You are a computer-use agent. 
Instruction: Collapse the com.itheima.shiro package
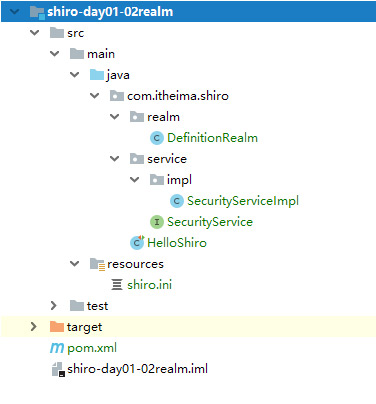point(95,96)
